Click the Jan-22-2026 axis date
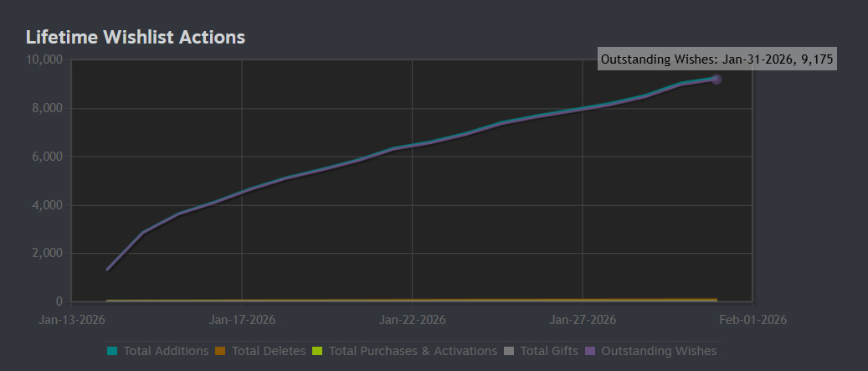Viewport: 868px width, 371px height. point(413,320)
